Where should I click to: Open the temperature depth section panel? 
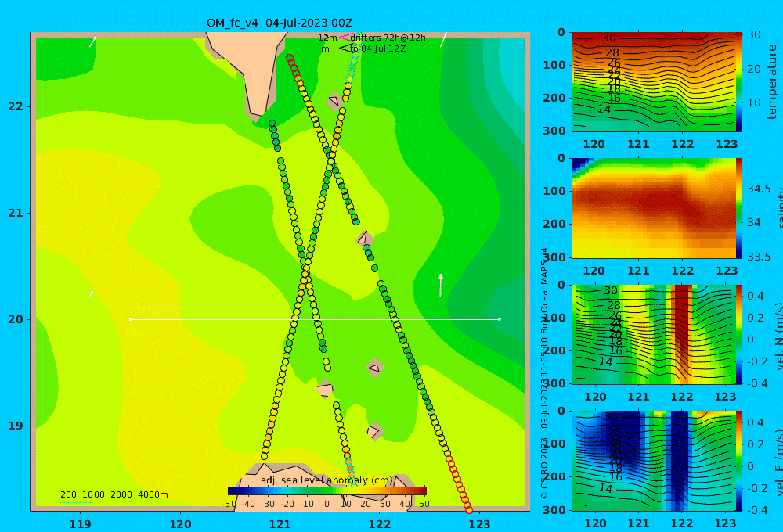click(x=653, y=82)
